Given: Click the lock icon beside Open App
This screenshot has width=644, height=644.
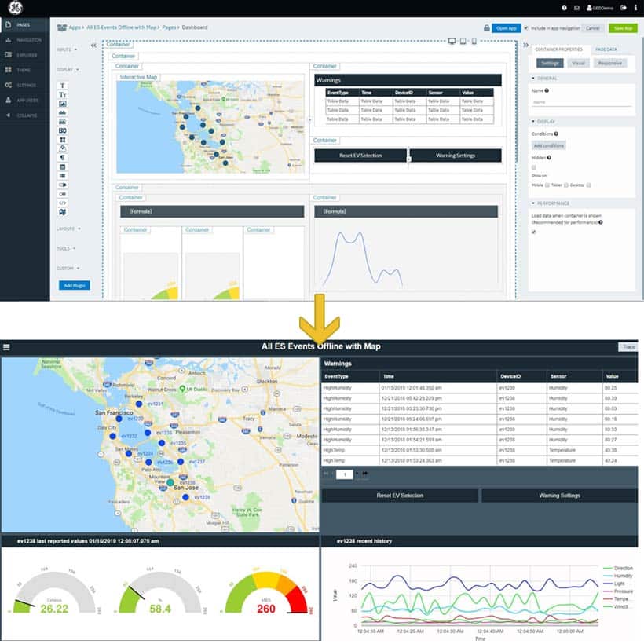Looking at the screenshot, I should tap(487, 28).
